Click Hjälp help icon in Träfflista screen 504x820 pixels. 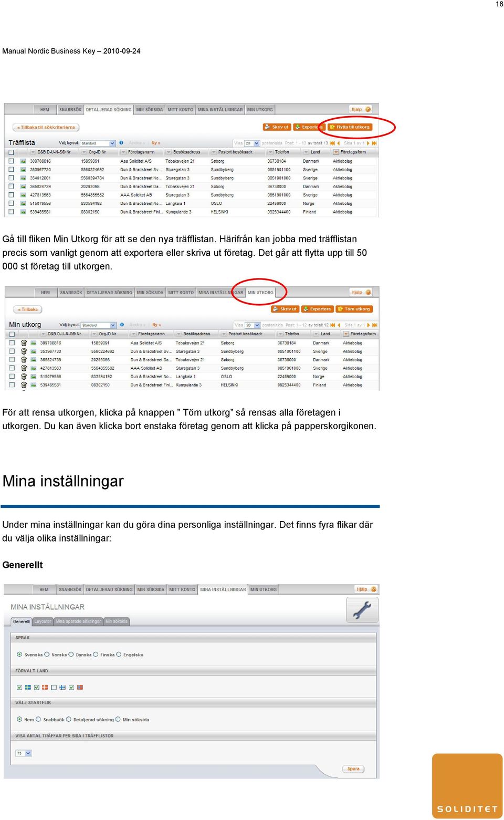(368, 109)
